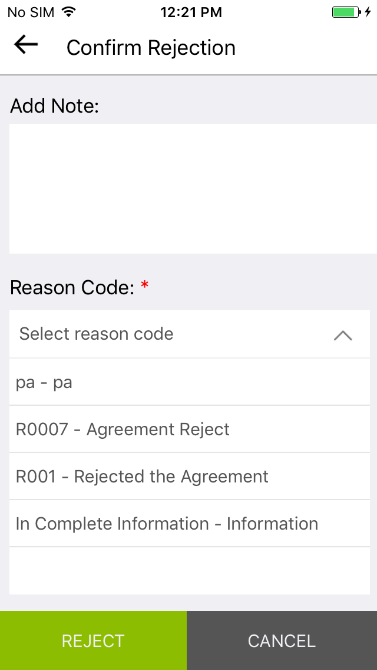
Task: Pick R001 - Rejected the Agreement
Action: [189, 476]
